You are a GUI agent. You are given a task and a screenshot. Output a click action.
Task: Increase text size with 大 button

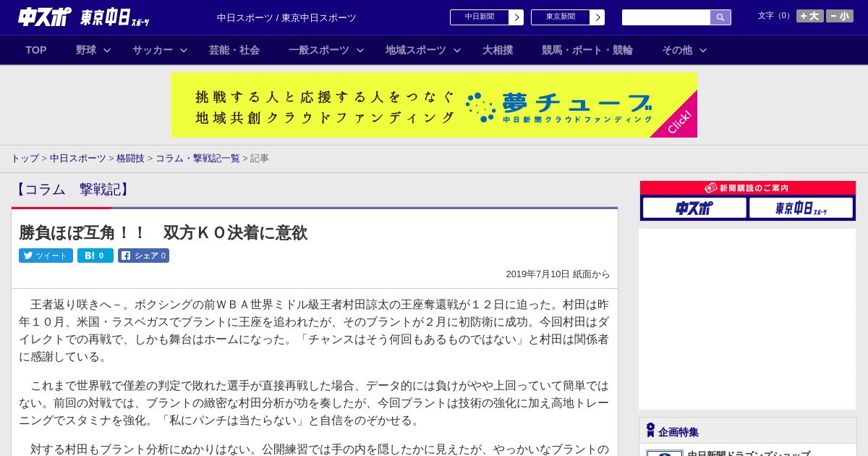tap(809, 16)
